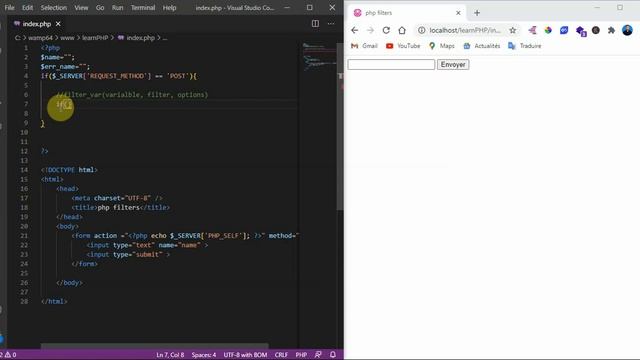The height and width of the screenshot is (360, 640).
Task: Click the filter_var comment on line 6
Action: [x=133, y=95]
